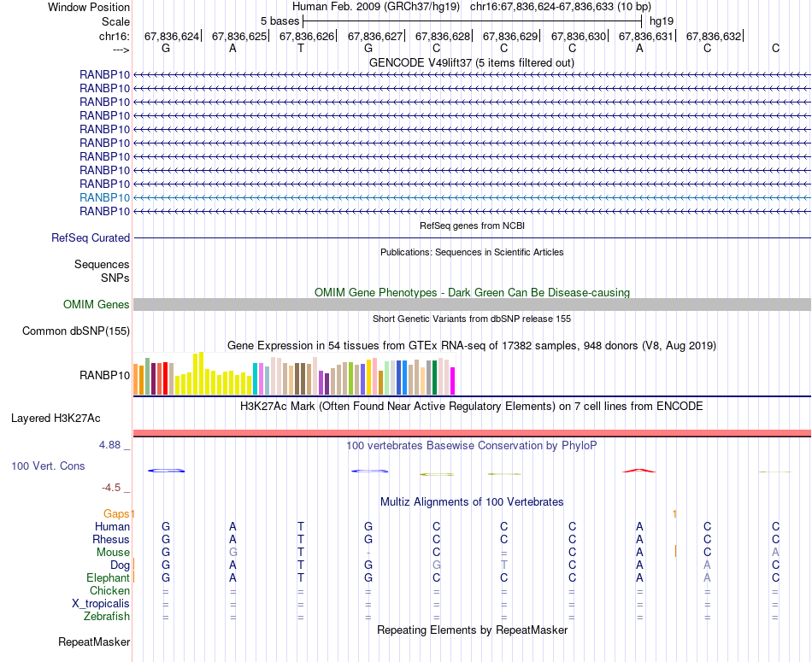Click the red PhyloP conservation mark
812x662 pixels.
(639, 471)
